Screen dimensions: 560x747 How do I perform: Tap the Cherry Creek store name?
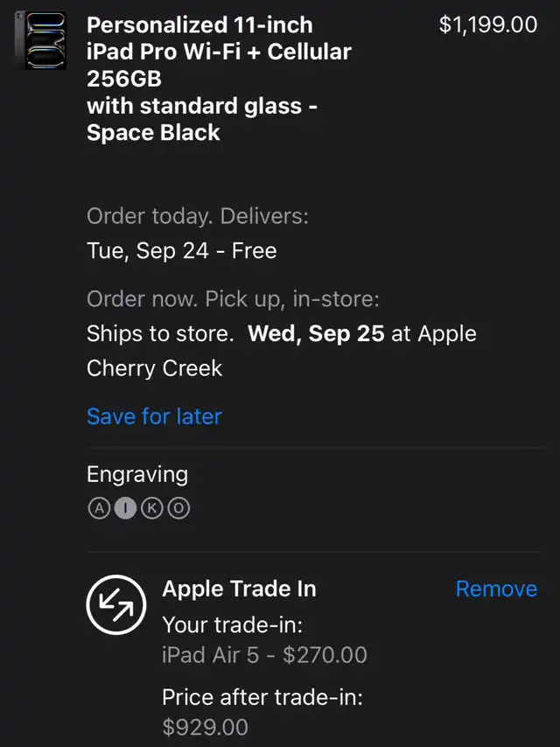point(154,368)
